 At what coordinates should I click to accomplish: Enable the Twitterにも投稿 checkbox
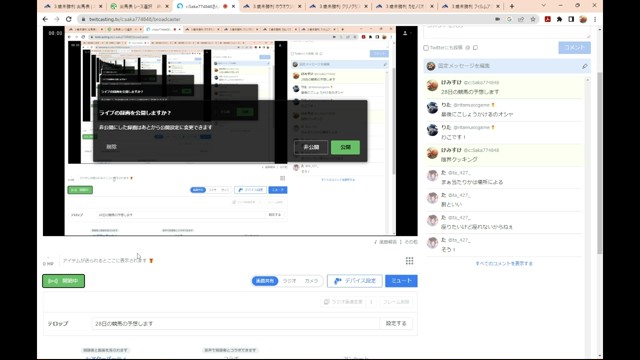(x=426, y=48)
